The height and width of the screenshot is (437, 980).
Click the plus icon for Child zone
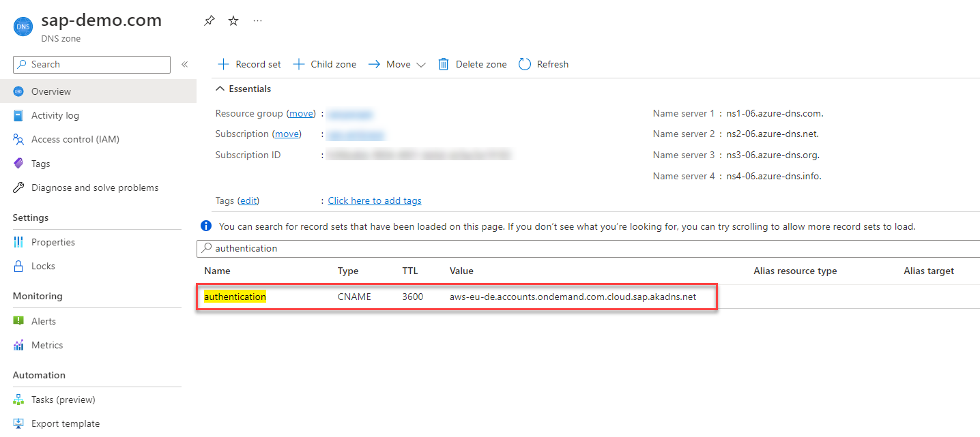[x=298, y=64]
